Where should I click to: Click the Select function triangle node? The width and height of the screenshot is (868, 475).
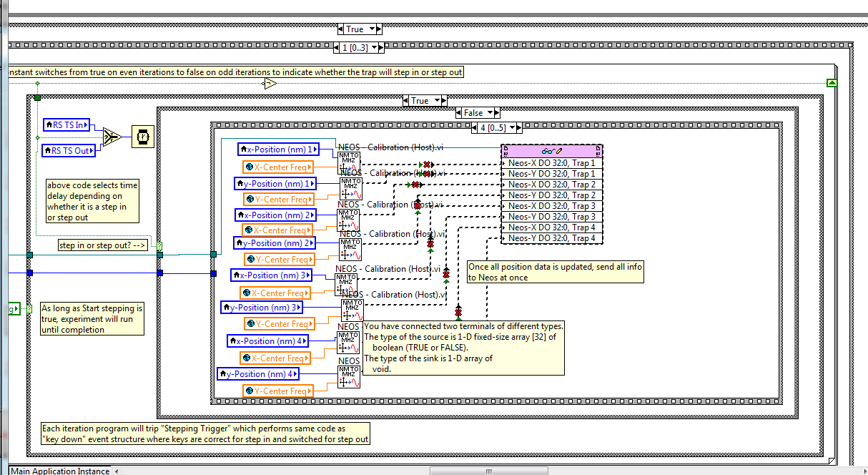112,136
